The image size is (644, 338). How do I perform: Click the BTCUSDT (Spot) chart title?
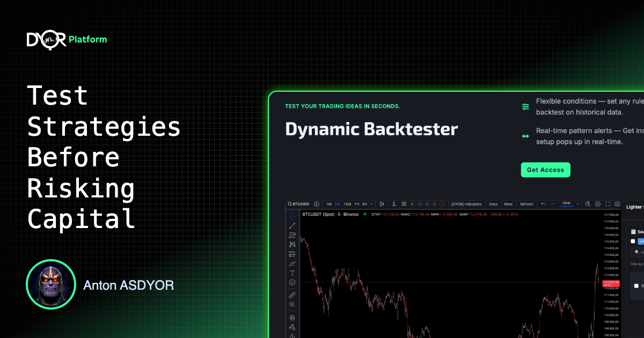pyautogui.click(x=330, y=214)
